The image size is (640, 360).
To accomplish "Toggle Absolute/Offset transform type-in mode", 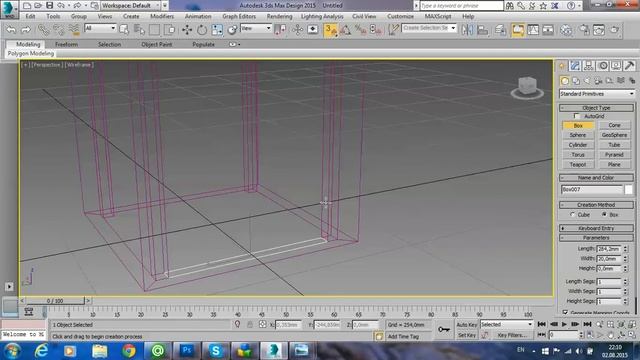I will [x=262, y=324].
